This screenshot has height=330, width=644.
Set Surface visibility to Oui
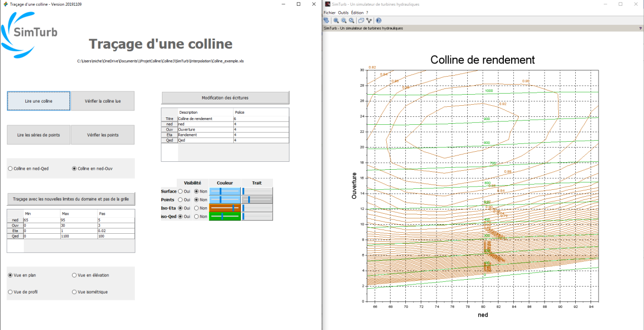point(180,191)
